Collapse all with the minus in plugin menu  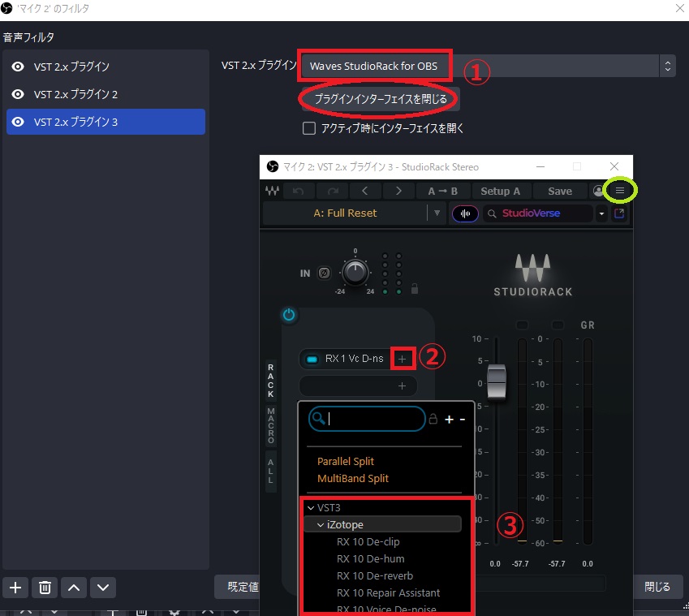tap(463, 420)
